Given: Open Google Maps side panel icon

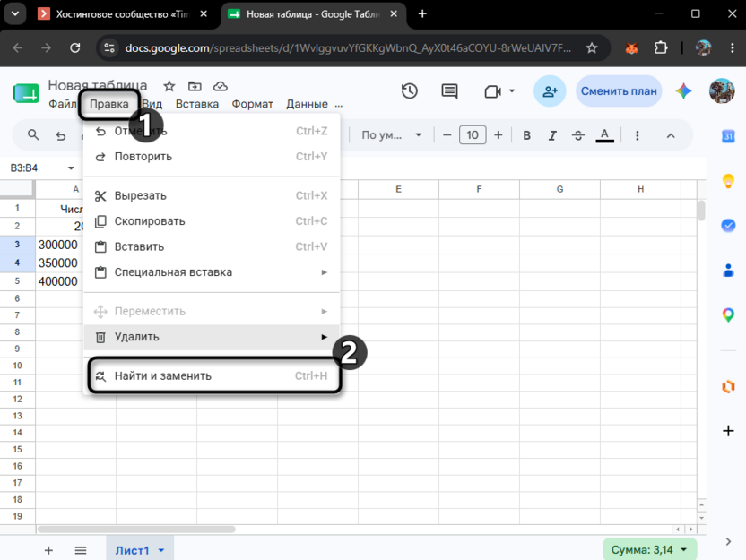Looking at the screenshot, I should pos(728,314).
